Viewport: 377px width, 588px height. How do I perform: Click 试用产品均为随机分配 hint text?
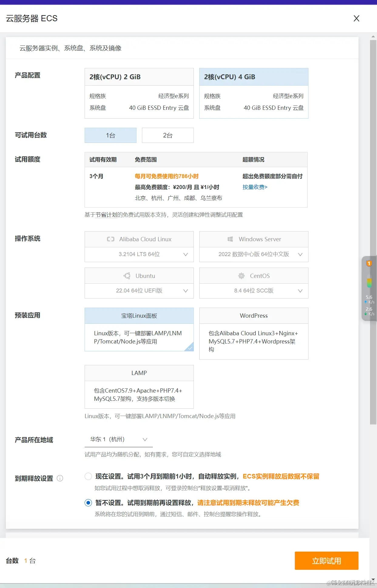153,455
